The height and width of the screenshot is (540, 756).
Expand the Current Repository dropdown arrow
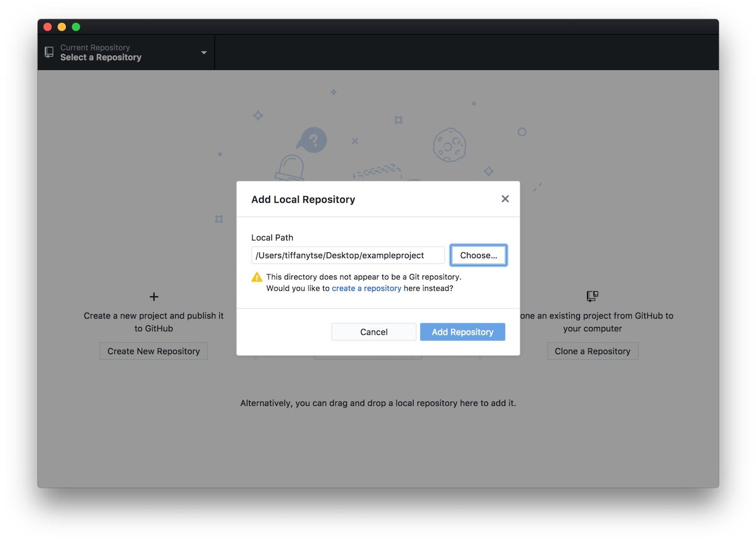coord(204,52)
